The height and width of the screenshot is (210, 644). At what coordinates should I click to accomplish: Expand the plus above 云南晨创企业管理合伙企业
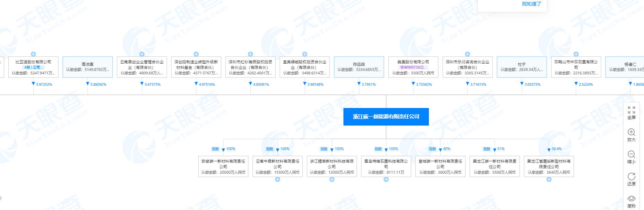[142, 54]
